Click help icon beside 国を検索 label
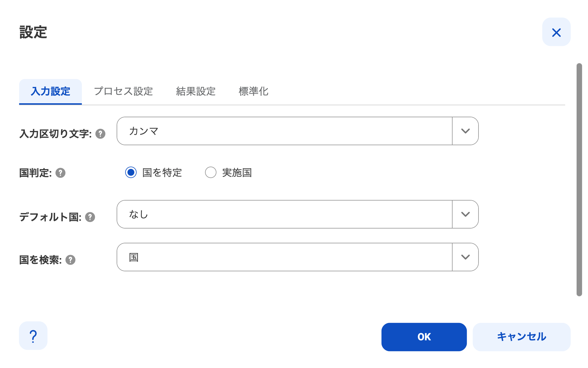Image resolution: width=588 pixels, height=368 pixels. pyautogui.click(x=70, y=260)
